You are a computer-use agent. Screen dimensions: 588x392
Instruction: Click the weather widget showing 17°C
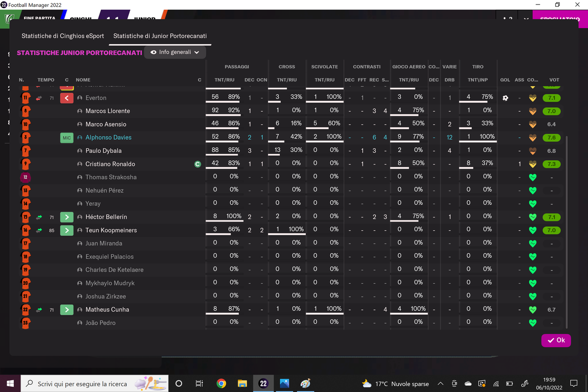[395, 384]
